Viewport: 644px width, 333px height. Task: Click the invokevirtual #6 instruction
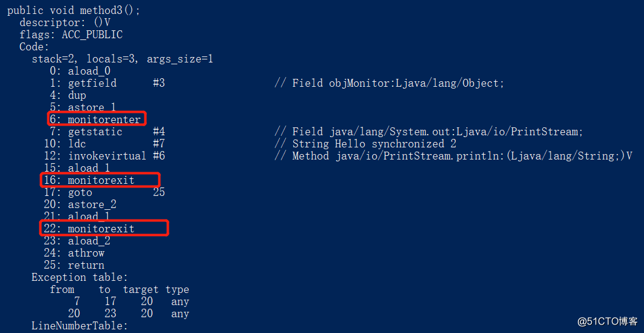104,156
